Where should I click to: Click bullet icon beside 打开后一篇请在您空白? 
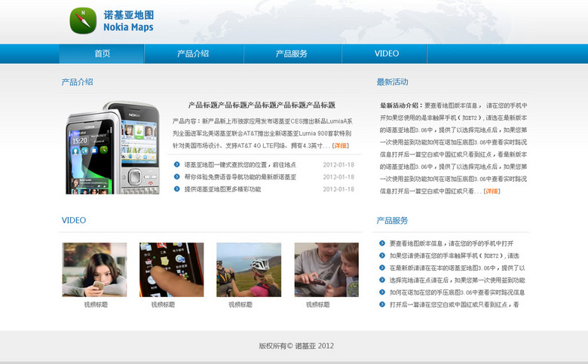pos(381,304)
